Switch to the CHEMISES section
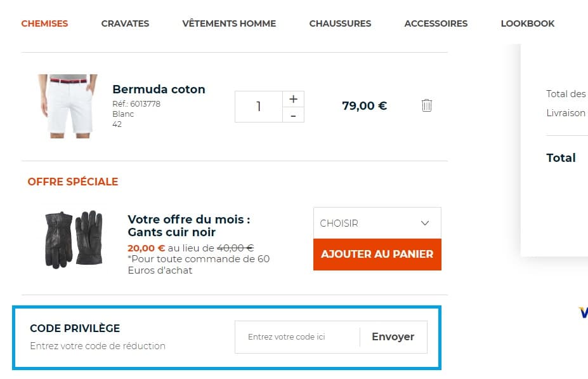 pos(44,23)
